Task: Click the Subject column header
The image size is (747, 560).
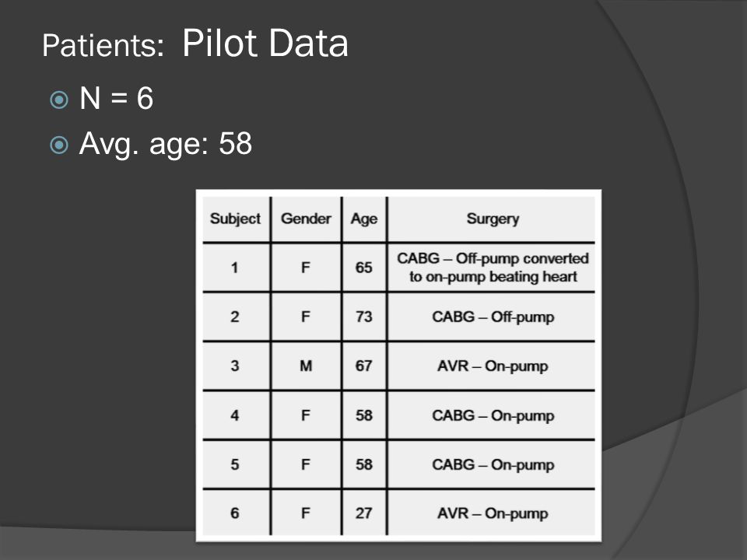Action: (x=235, y=219)
